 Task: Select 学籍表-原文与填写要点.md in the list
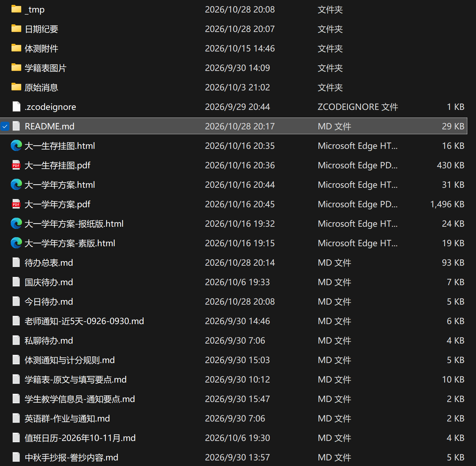76,379
